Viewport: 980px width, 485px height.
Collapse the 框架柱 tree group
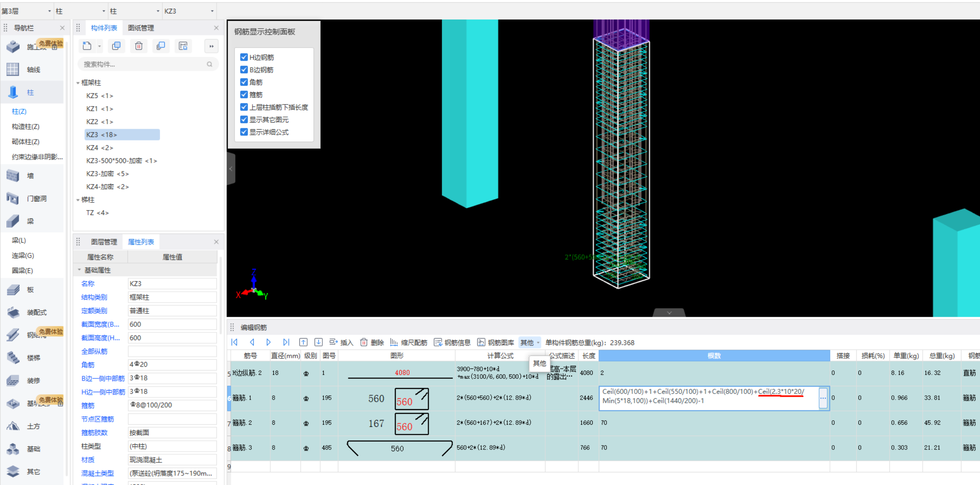78,83
